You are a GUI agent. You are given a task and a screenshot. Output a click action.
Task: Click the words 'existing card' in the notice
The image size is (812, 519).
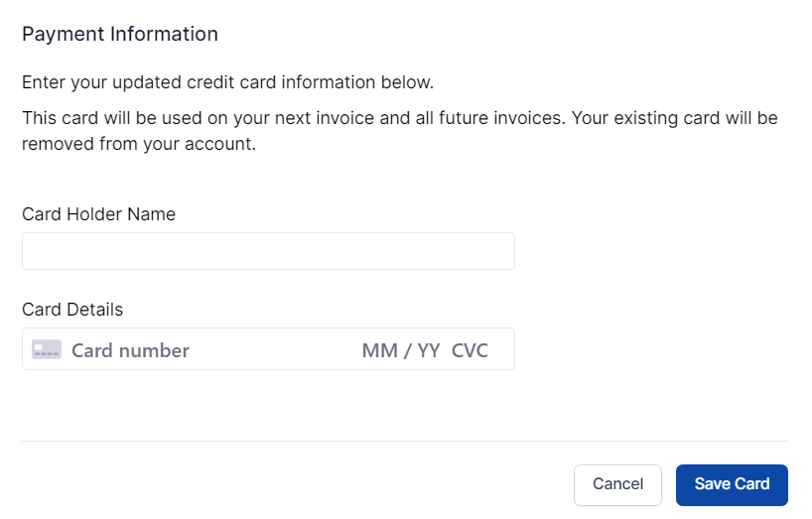point(657,118)
